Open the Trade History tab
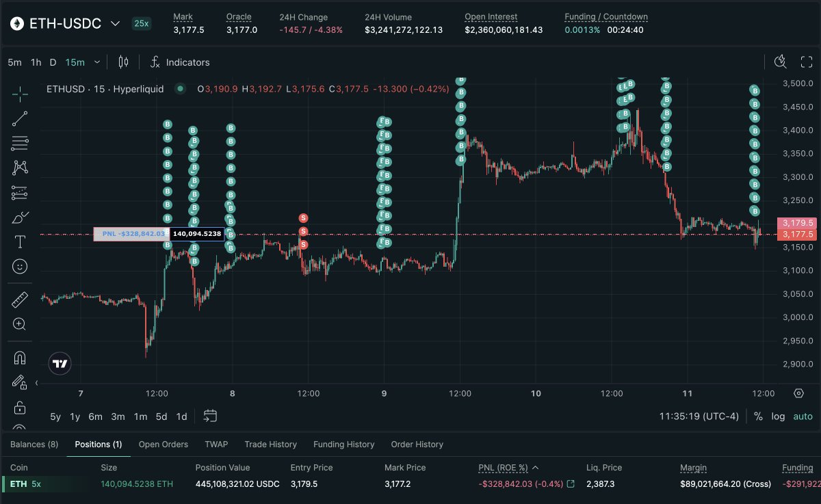 click(x=270, y=445)
